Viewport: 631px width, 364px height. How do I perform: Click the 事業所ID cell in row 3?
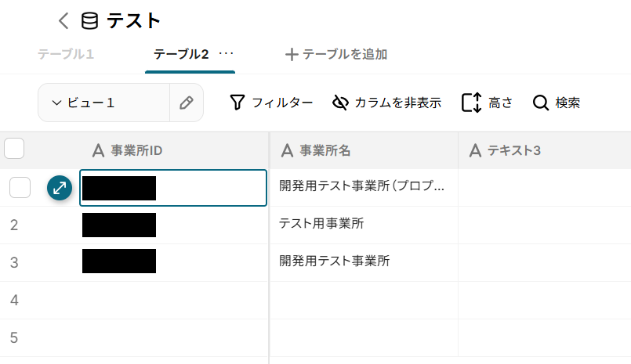[173, 263]
